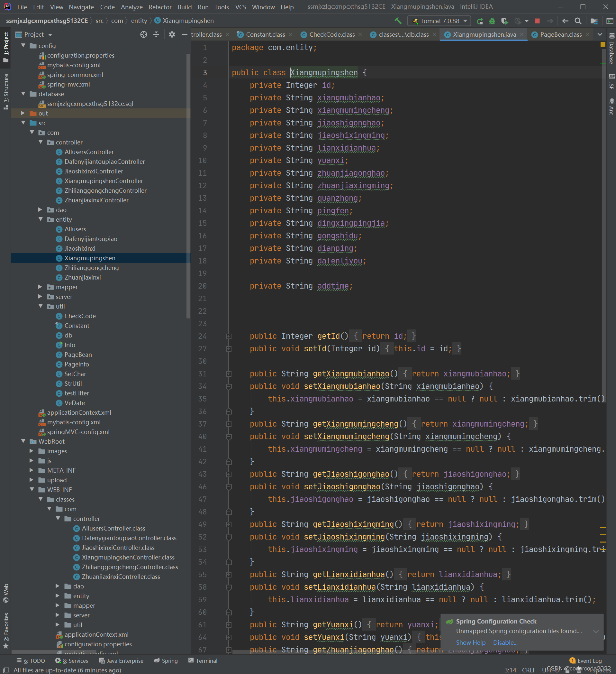The height and width of the screenshot is (674, 616).
Task: Toggle fold for getId method at line 24
Action: tap(229, 336)
